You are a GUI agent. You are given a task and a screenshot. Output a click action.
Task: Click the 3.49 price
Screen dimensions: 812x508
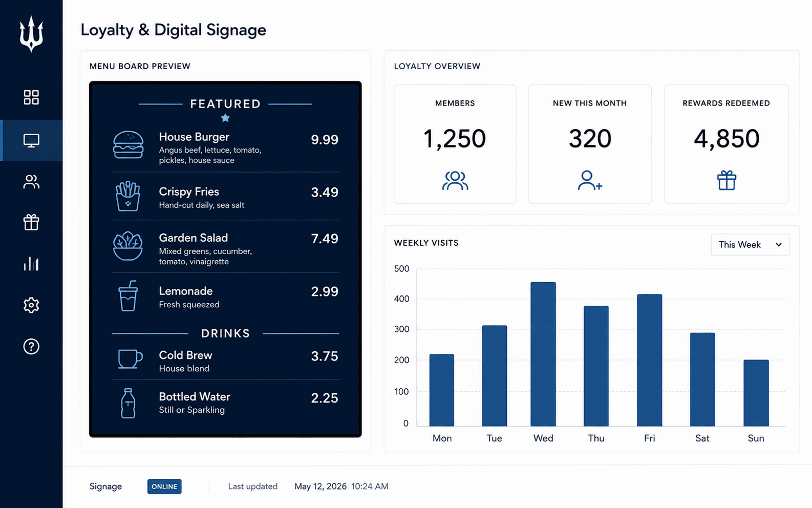[x=325, y=193]
